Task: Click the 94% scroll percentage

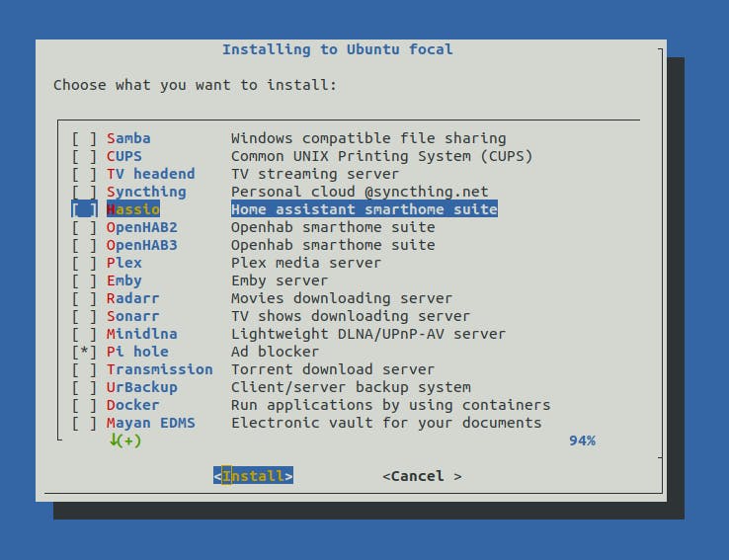Action: [x=582, y=440]
